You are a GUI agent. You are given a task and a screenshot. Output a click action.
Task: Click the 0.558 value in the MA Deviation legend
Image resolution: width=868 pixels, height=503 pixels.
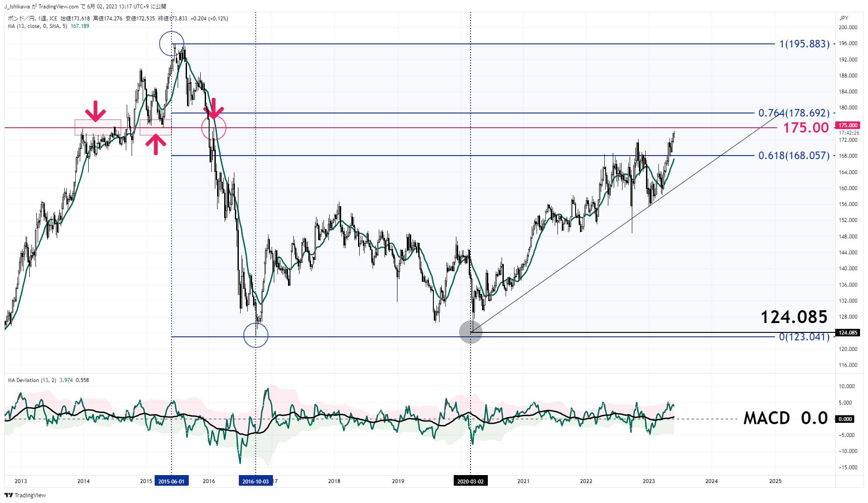pos(82,380)
